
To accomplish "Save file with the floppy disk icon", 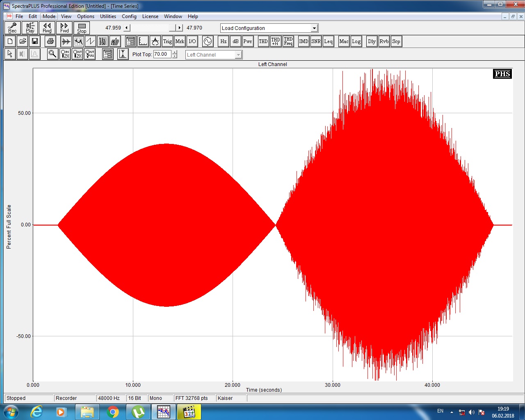I will click(35, 41).
